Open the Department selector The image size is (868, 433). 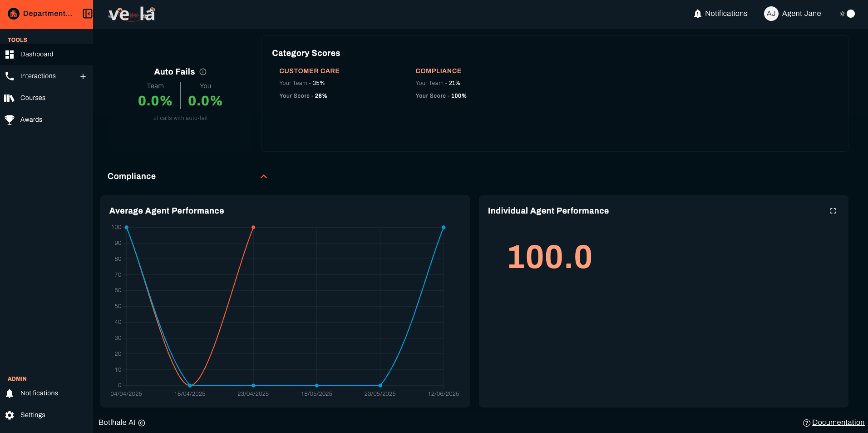pyautogui.click(x=47, y=13)
